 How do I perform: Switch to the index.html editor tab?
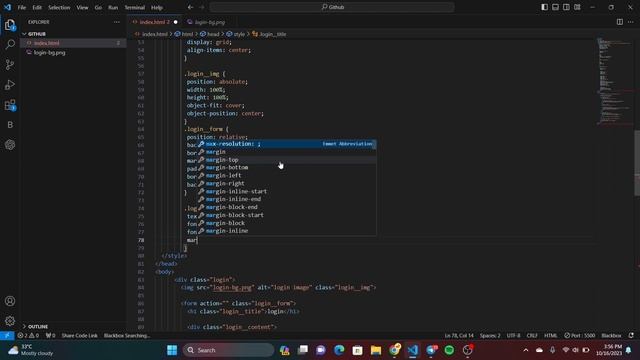pos(154,22)
